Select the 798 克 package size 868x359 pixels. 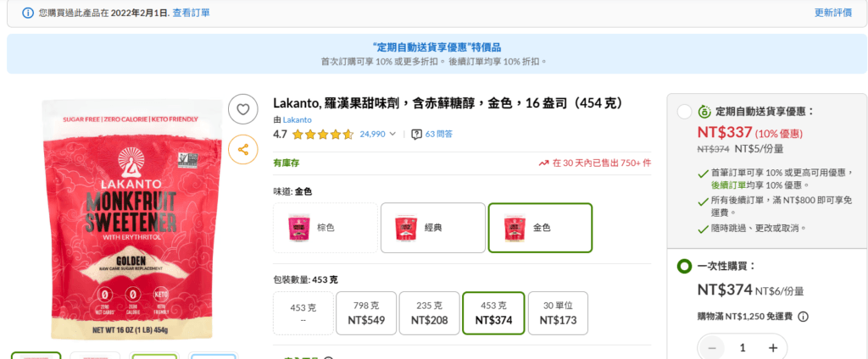click(x=366, y=313)
